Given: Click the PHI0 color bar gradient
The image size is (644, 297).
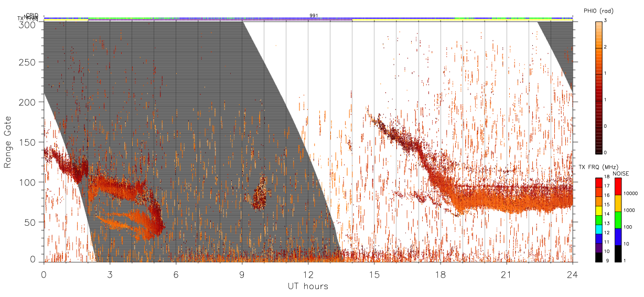Looking at the screenshot, I should 599,87.
